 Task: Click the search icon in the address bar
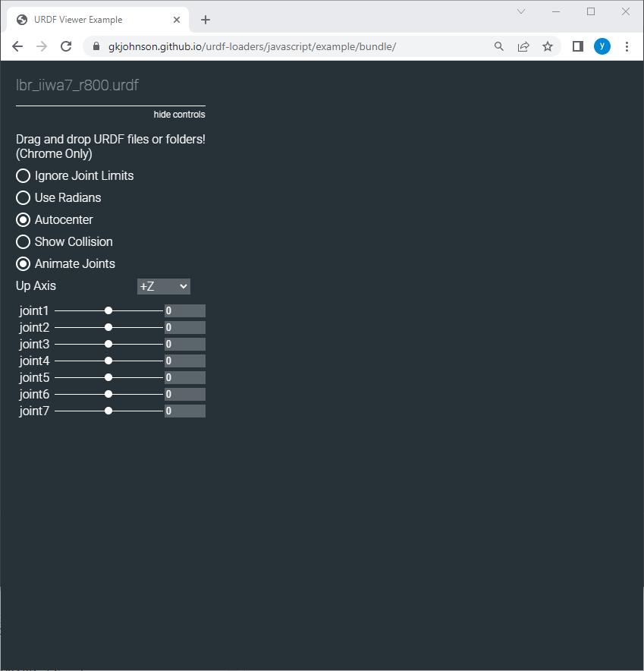click(498, 46)
